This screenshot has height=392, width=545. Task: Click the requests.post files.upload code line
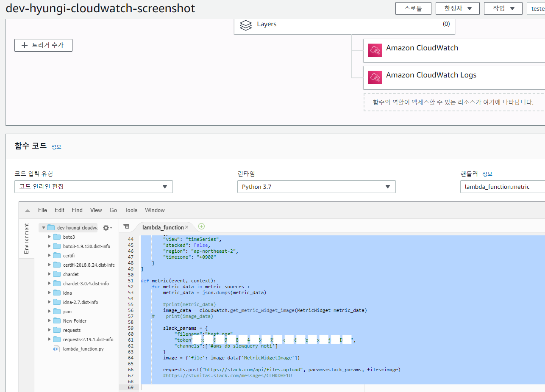pyautogui.click(x=282, y=370)
